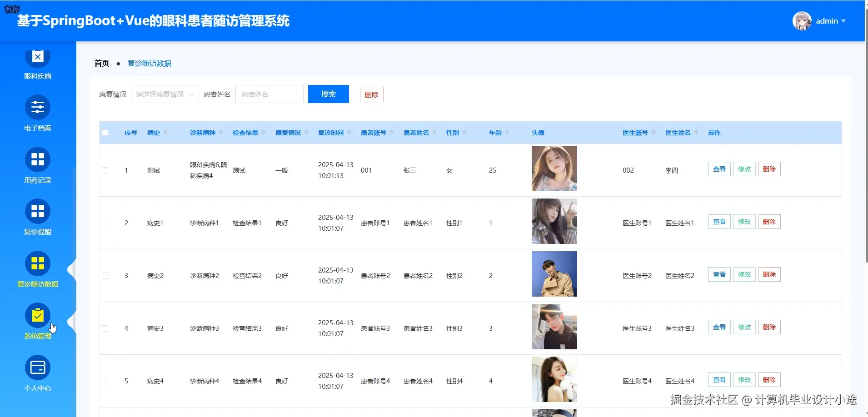Viewport: 868px width, 417px height.
Task: Click the 复诊随访数据 breadcrumb item
Action: point(149,63)
